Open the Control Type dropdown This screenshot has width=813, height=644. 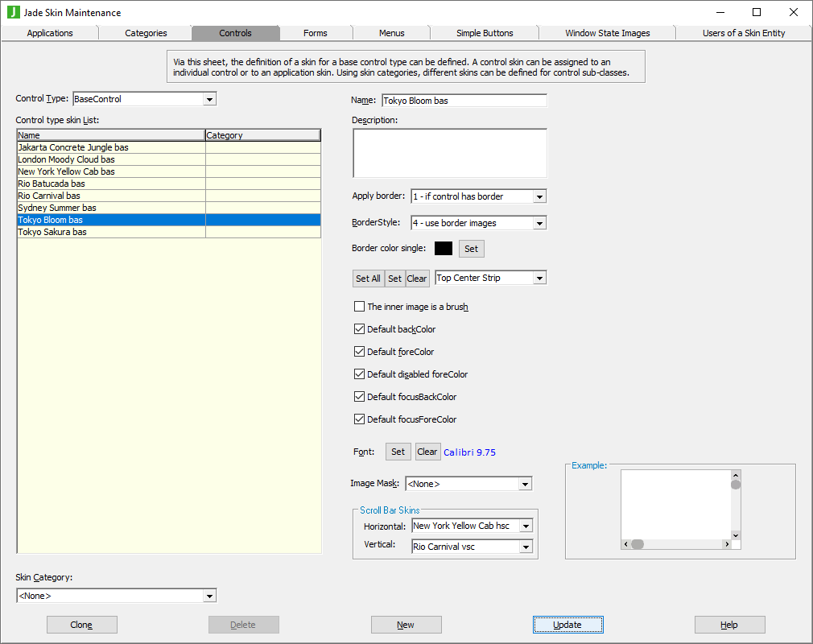point(209,99)
